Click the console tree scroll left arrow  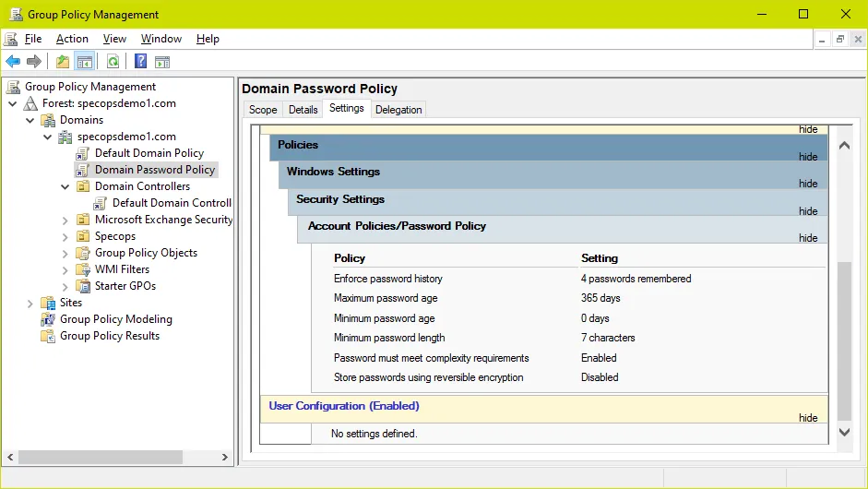(10, 457)
